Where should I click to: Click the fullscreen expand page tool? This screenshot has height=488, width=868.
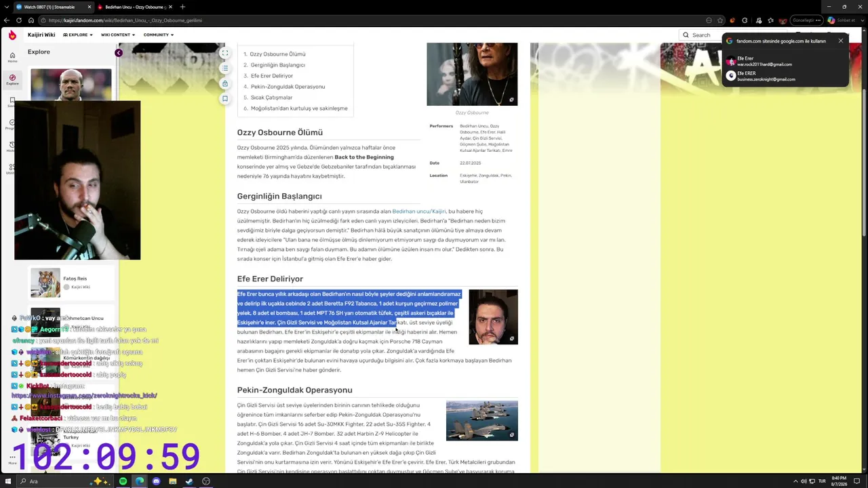(225, 54)
